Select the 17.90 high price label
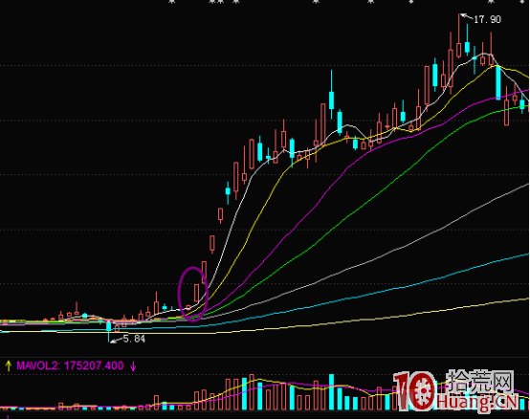The width and height of the screenshot is (530, 420). pyautogui.click(x=487, y=19)
